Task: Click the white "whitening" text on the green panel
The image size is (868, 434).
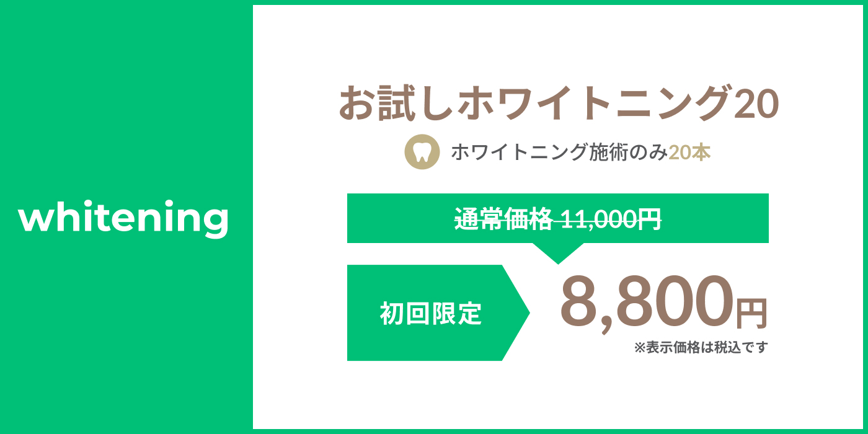Action: [x=123, y=218]
